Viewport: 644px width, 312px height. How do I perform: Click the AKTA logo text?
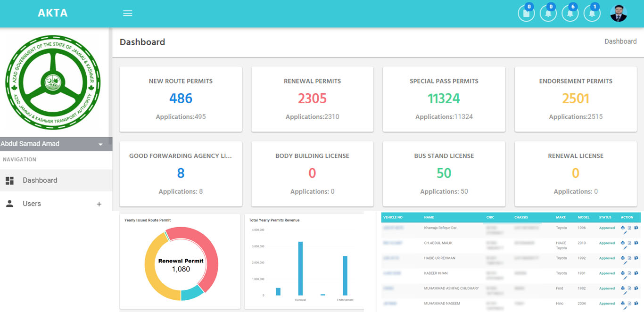53,13
